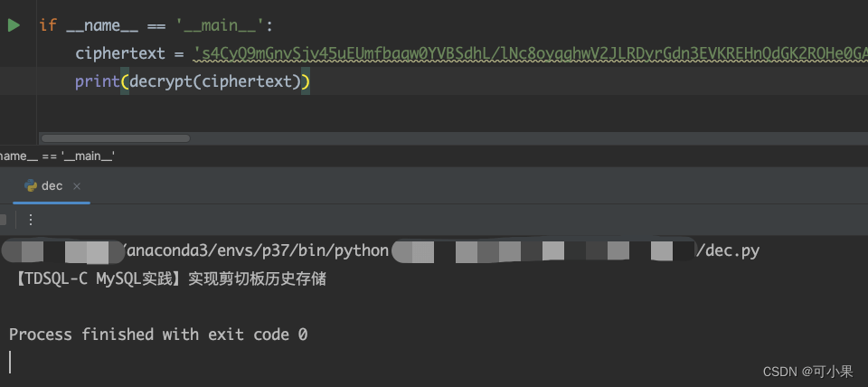Click the ciphertext variable being assigned
The image size is (868, 387).
[120, 54]
